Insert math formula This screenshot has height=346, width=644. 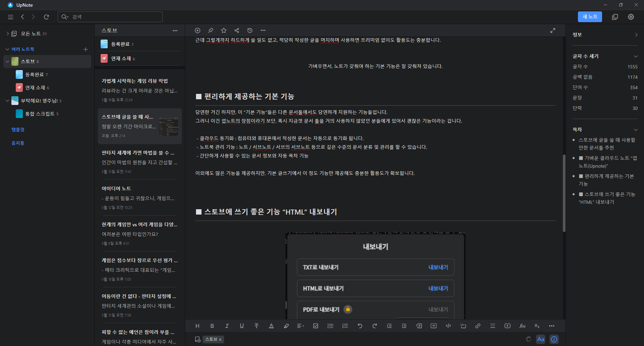[522, 326]
